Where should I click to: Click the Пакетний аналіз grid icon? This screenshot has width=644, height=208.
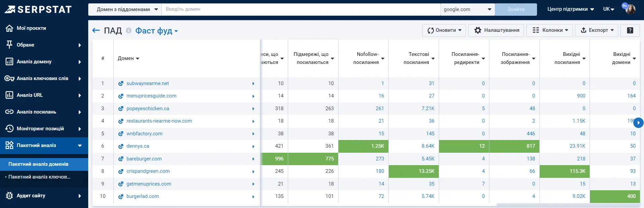(9, 145)
